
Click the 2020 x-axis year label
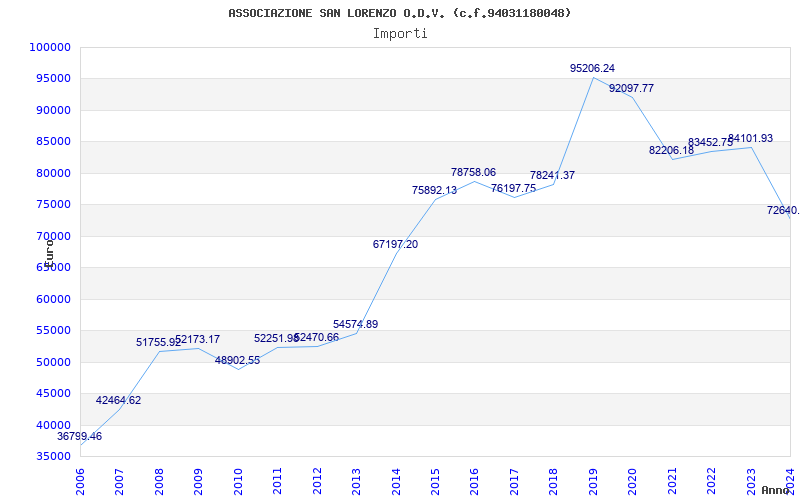coord(632,480)
